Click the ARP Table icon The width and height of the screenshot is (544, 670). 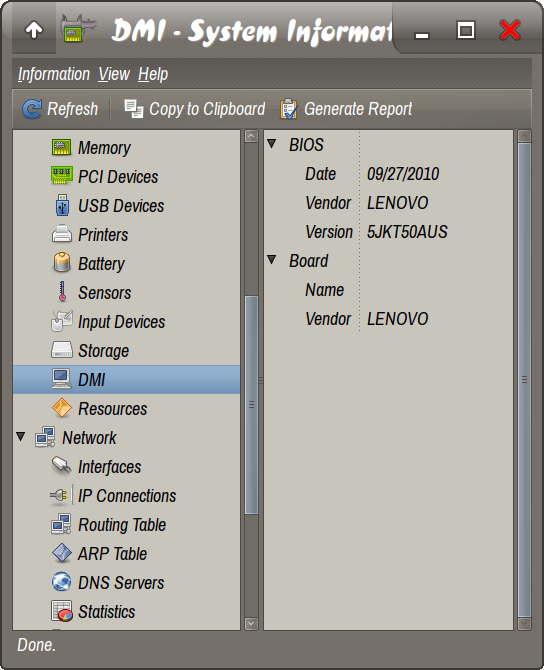tap(62, 553)
